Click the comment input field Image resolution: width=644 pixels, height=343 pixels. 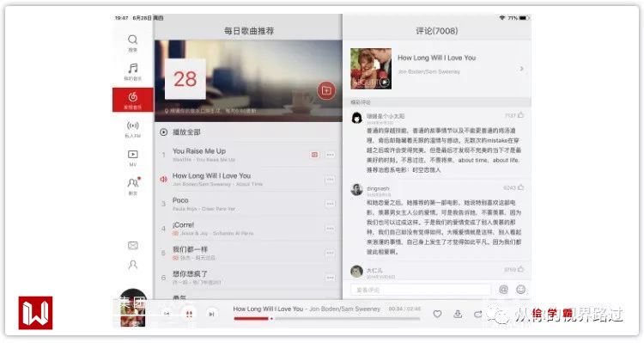pyautogui.click(x=421, y=290)
